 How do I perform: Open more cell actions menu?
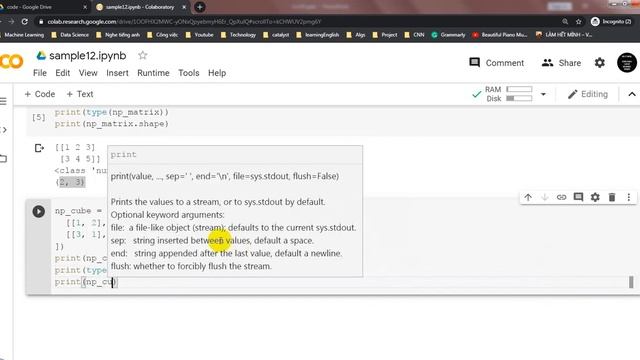click(x=629, y=198)
